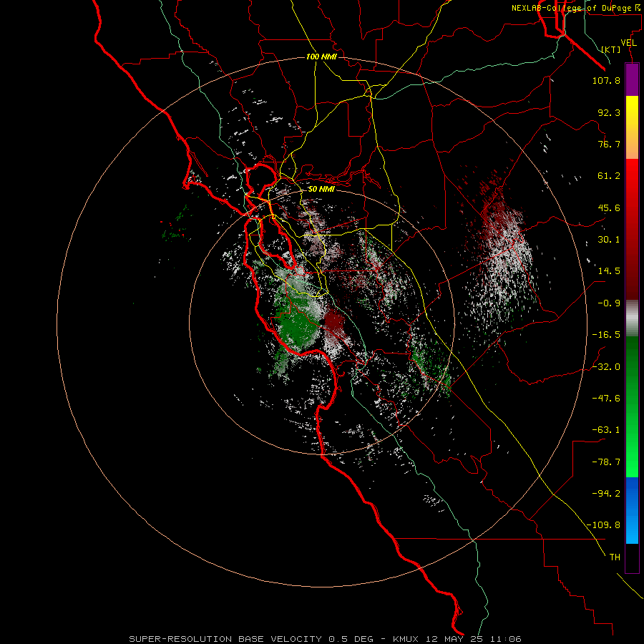The width and height of the screenshot is (644, 644).
Task: Click the green segment of velocity color bar
Action: (632, 406)
